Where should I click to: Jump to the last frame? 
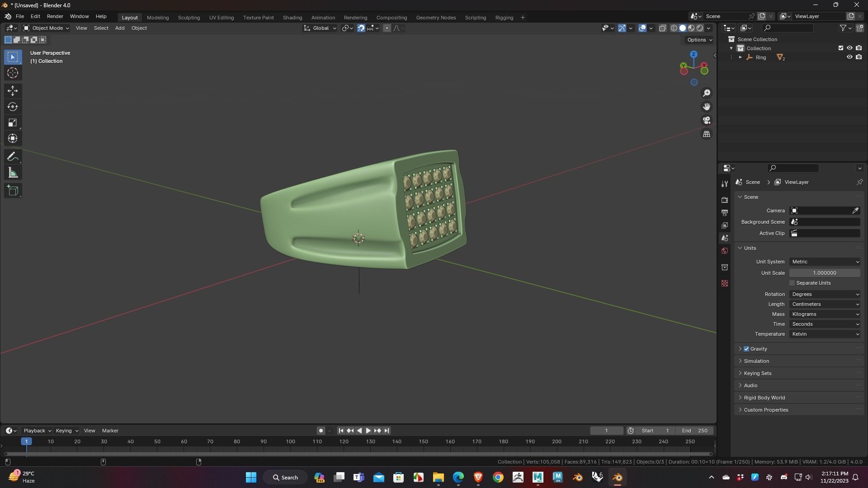tap(387, 431)
